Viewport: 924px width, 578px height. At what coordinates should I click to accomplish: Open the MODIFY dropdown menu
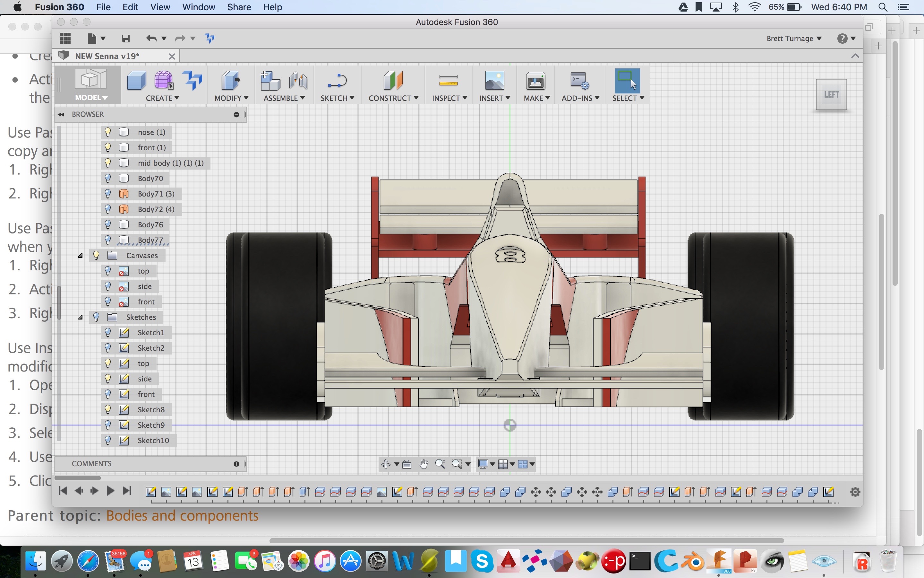click(231, 98)
